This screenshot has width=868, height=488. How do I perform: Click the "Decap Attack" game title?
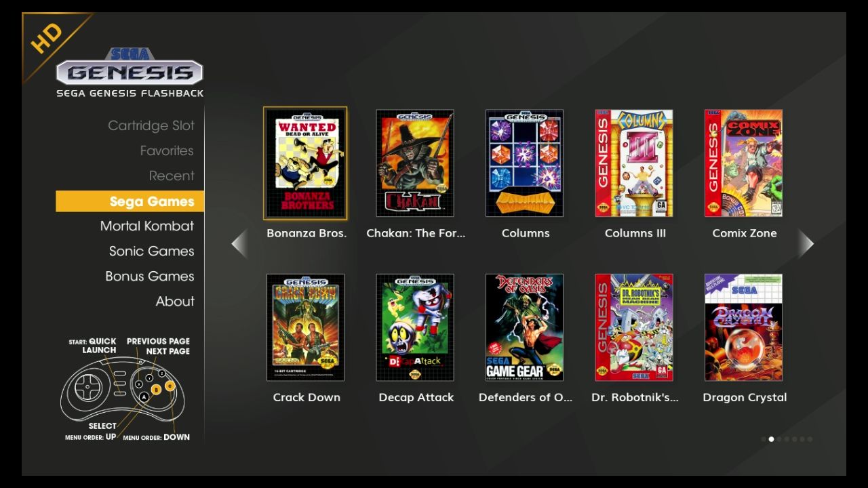416,398
